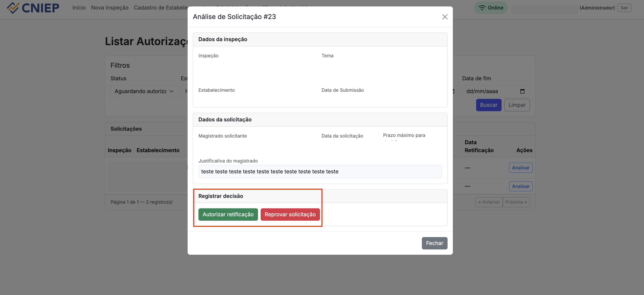The image size is (644, 295).
Task: Go to the Próxima page
Action: 516,202
